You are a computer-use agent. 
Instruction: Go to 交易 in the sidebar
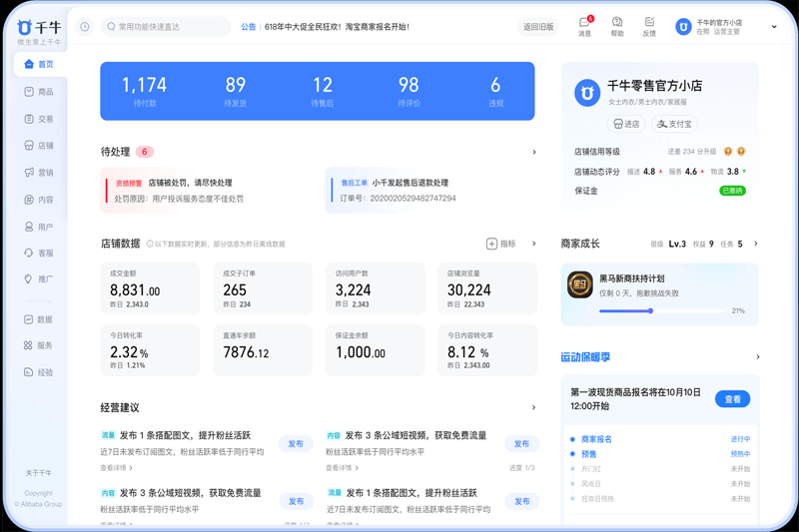(39, 119)
